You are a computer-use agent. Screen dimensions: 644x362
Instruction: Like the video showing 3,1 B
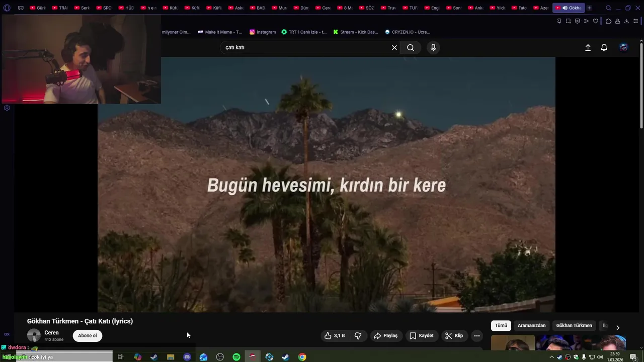335,336
